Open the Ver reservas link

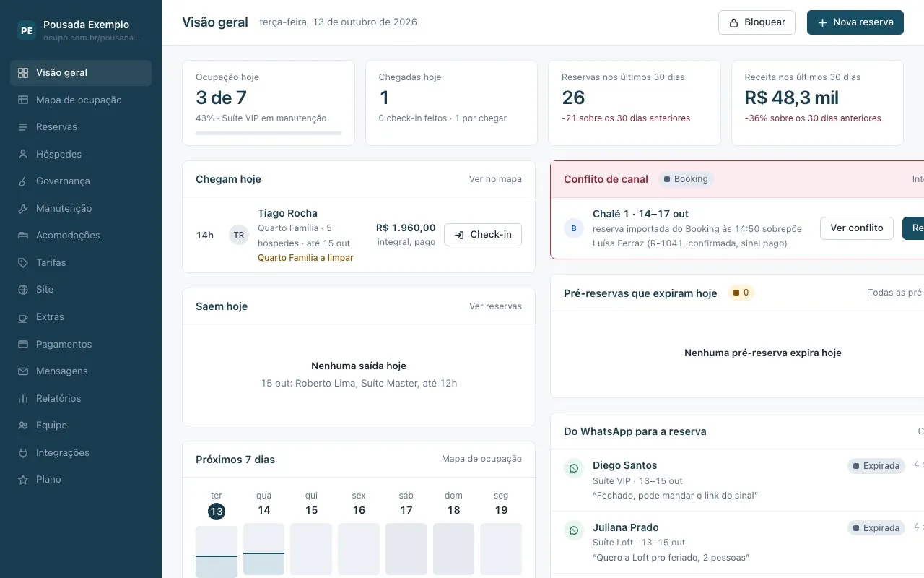coord(495,306)
